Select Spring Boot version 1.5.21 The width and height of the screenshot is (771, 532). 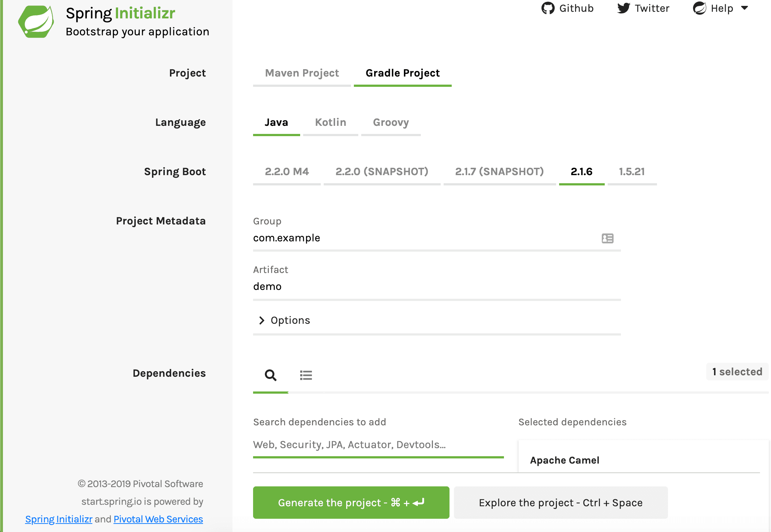coord(632,171)
